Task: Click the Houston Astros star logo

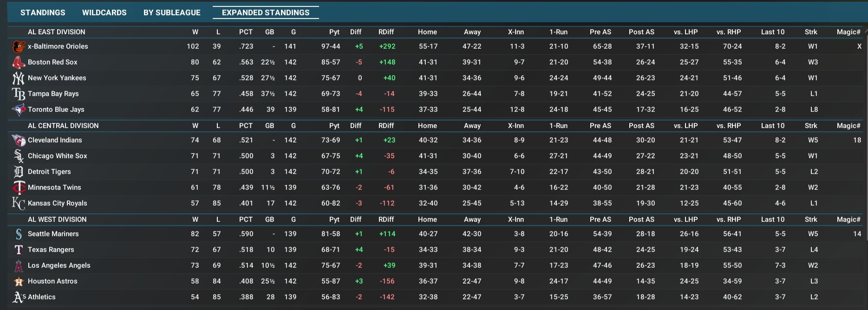Action: pos(19,281)
